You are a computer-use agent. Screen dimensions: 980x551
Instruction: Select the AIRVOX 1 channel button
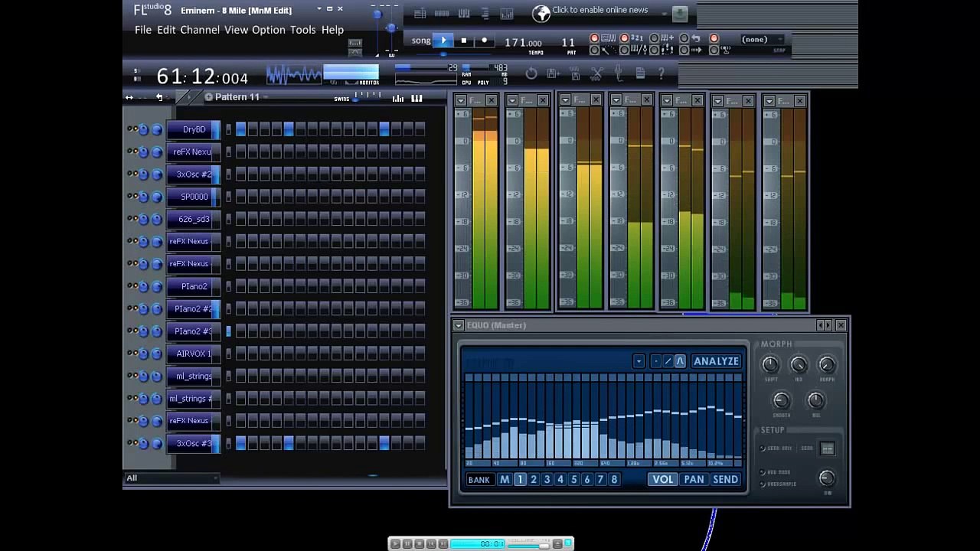(x=194, y=354)
